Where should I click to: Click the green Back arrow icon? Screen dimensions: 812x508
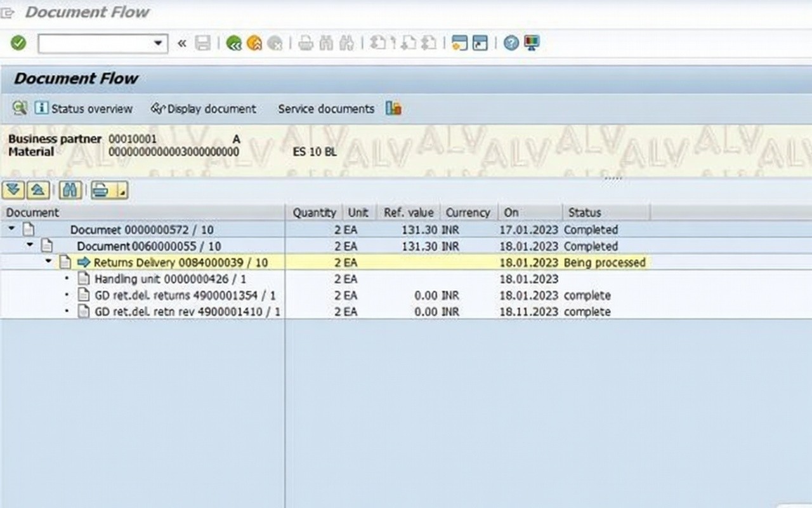233,43
